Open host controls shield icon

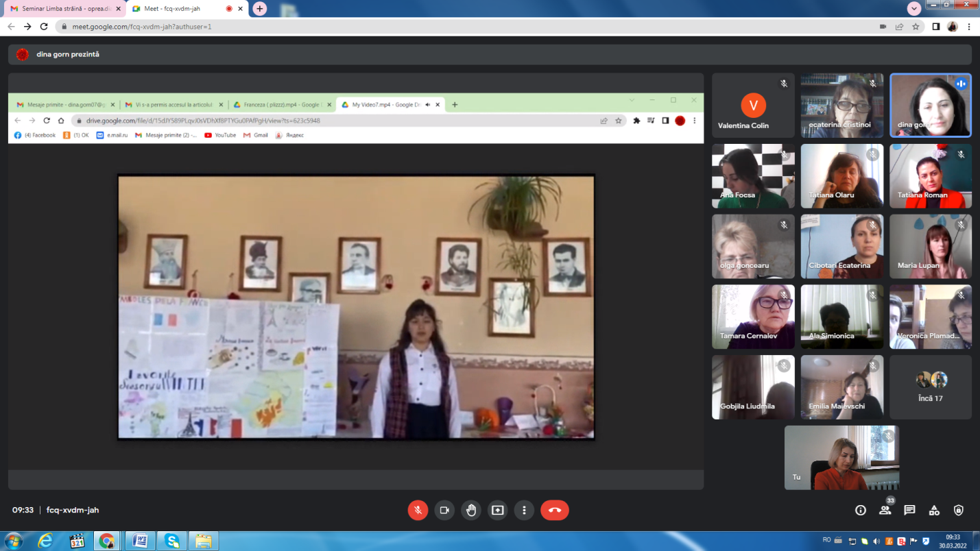tap(959, 510)
